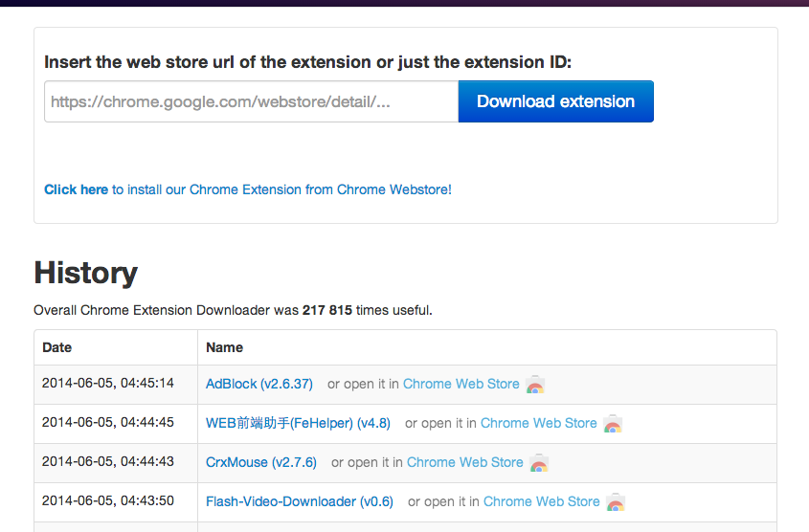This screenshot has height=532, width=809.
Task: Click the Web Store icon in CrxMouse row
Action: pyautogui.click(x=539, y=463)
